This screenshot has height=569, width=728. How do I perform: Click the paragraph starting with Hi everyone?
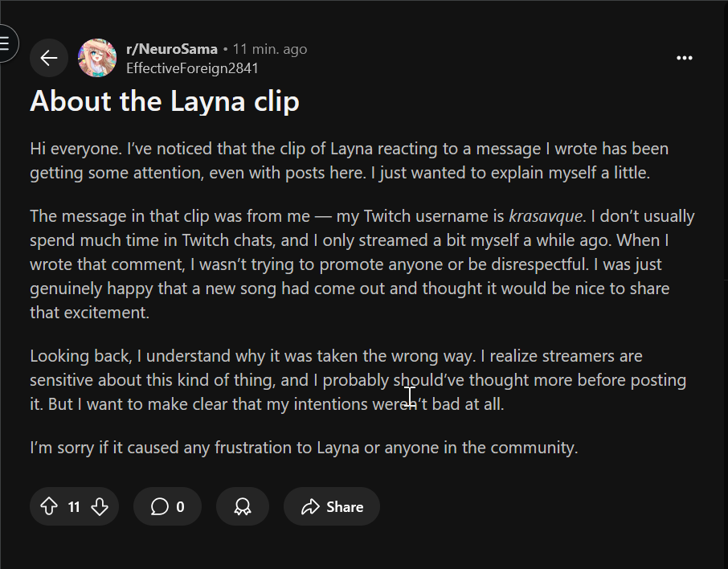[350, 161]
